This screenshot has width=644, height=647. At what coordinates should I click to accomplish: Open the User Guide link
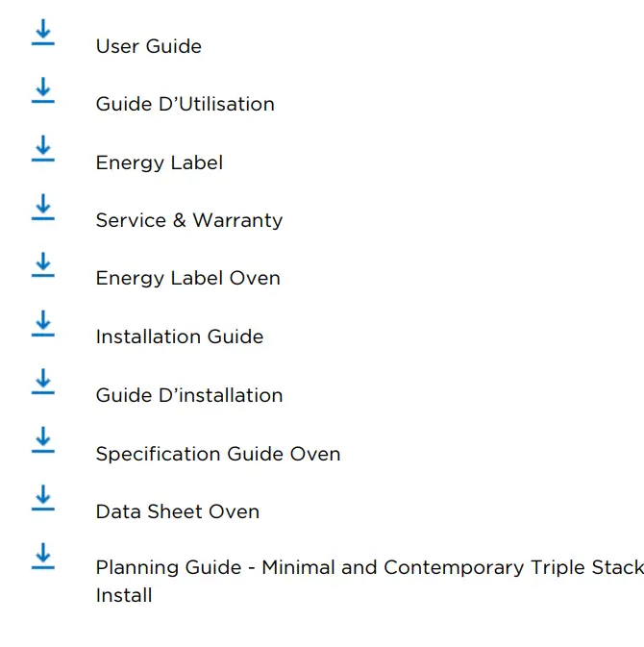(x=148, y=46)
